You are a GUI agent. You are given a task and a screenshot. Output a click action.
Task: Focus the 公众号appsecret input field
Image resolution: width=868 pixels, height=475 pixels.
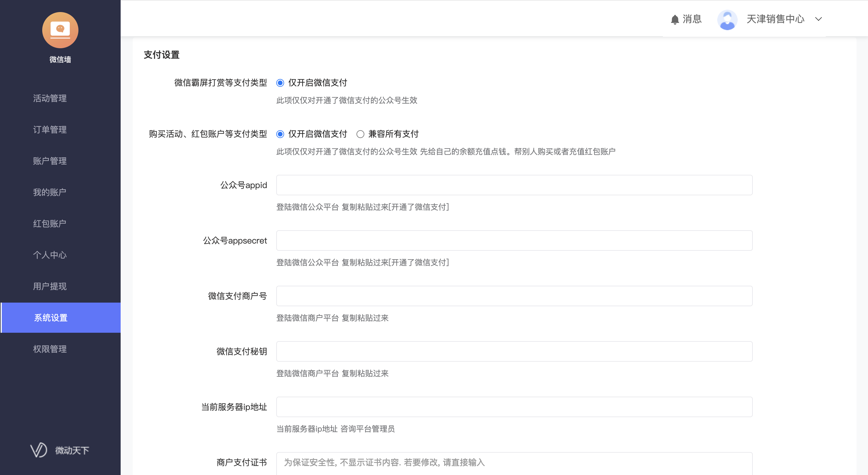514,240
